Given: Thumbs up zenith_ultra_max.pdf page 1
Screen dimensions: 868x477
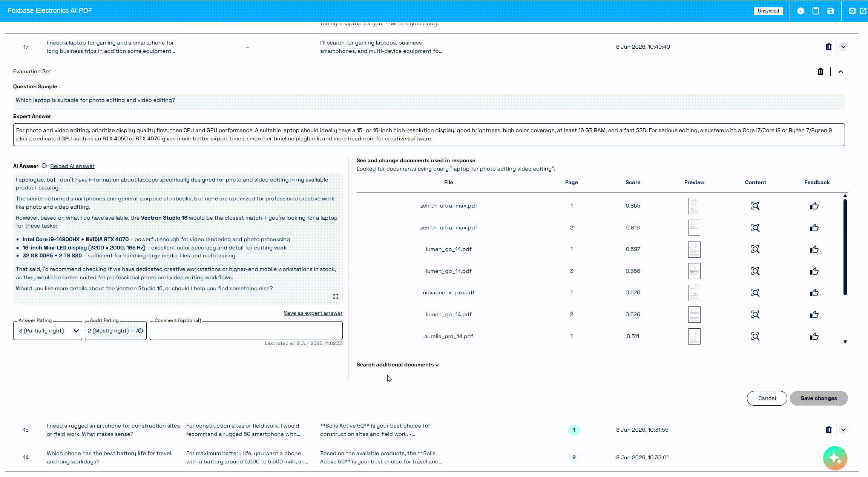Looking at the screenshot, I should click(x=814, y=206).
